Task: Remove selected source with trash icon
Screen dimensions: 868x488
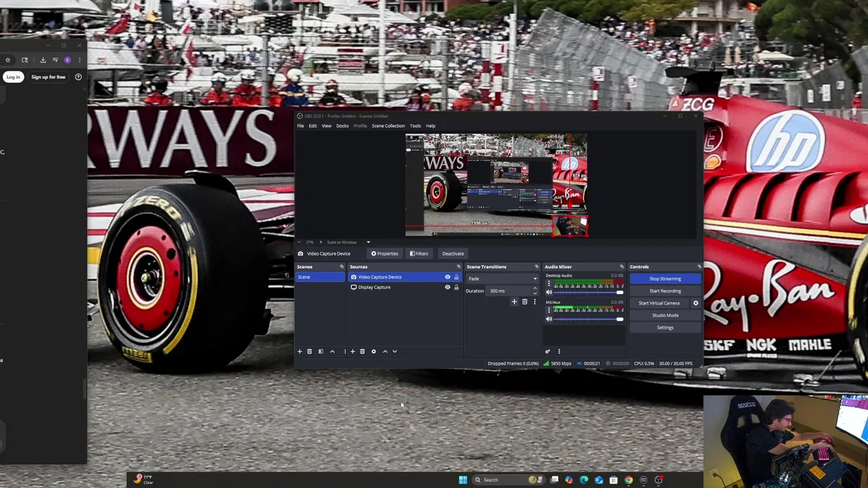Action: coord(362,351)
